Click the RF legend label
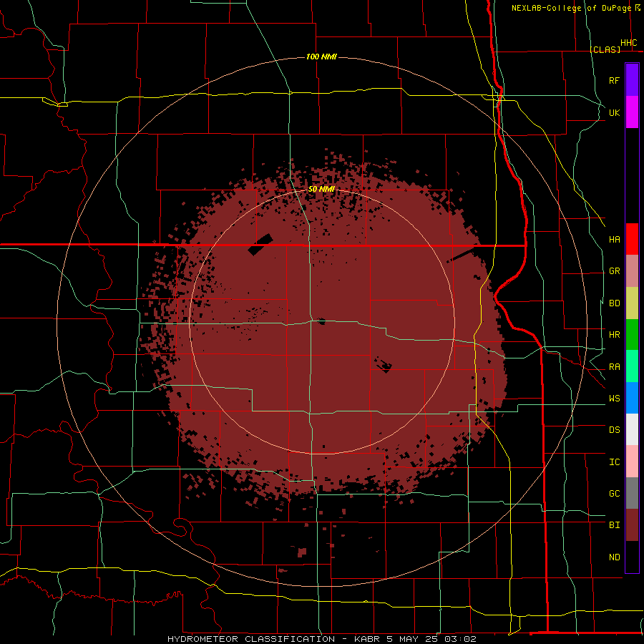Viewport: 644px width, 644px height. [615, 80]
